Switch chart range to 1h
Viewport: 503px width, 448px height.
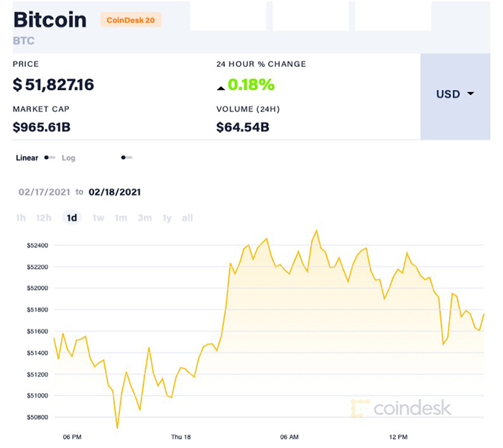point(21,218)
